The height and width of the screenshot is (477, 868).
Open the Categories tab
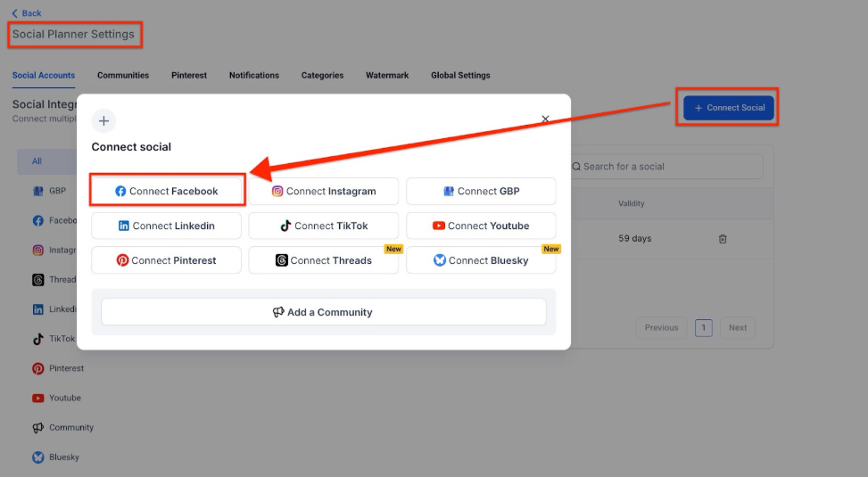(x=322, y=75)
